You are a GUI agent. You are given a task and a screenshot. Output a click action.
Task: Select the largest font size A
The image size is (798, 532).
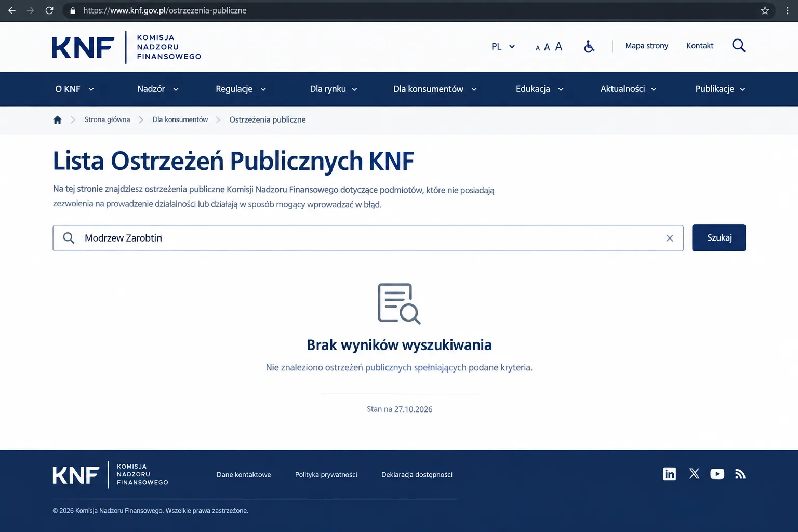point(558,47)
